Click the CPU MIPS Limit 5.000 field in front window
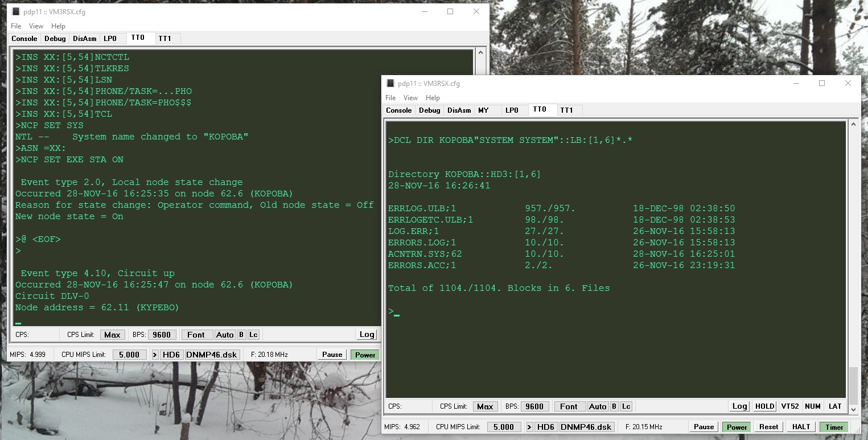This screenshot has height=440, width=868. tap(504, 427)
